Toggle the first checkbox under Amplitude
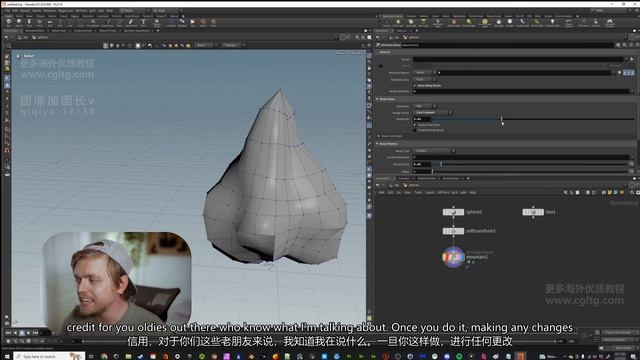 click(415, 125)
